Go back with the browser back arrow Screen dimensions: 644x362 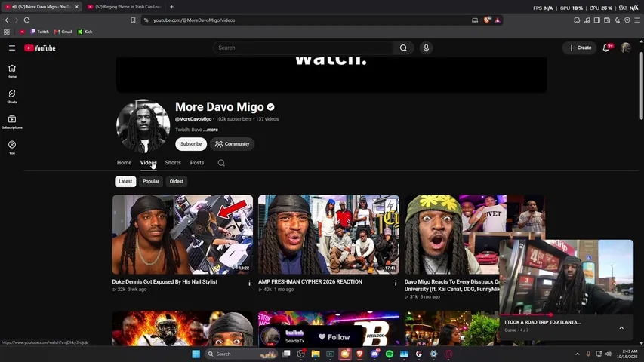click(7, 20)
